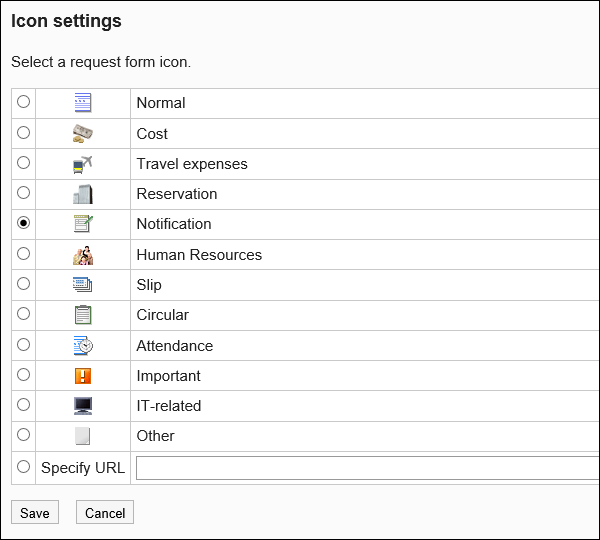Click the Notification notepad icon
This screenshot has width=600, height=540.
pos(83,224)
